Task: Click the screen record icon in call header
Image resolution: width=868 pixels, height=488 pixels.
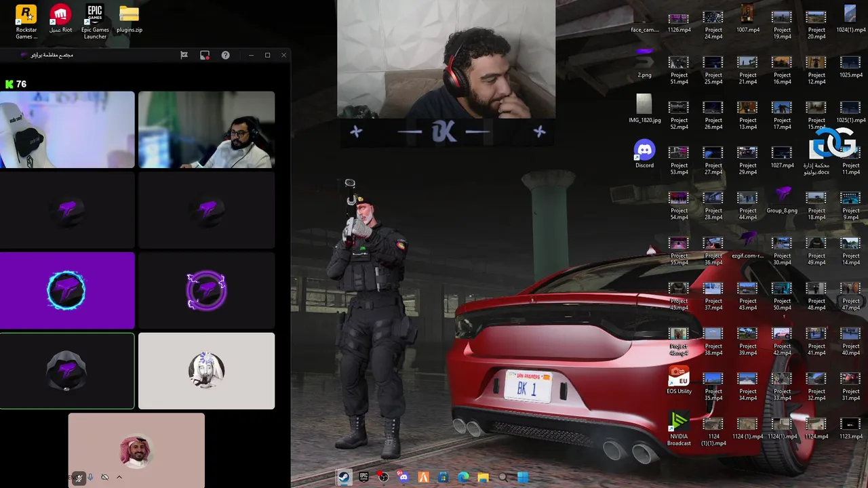Action: click(x=205, y=55)
